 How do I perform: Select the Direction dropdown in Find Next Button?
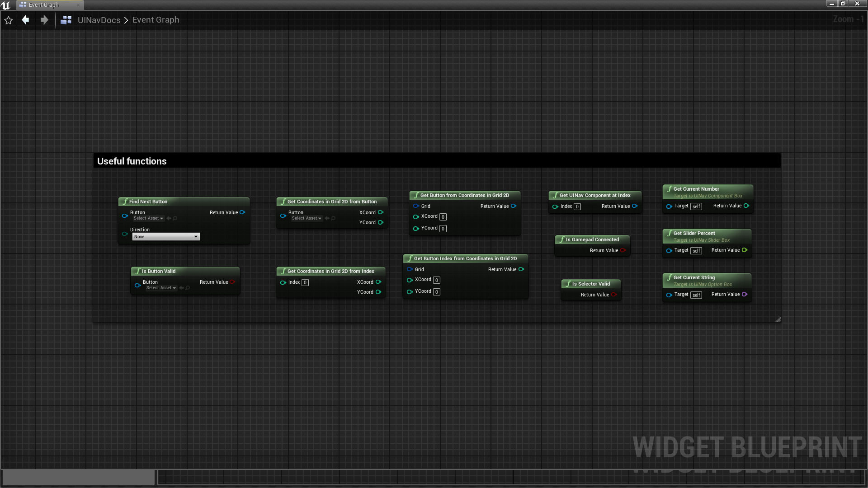point(165,237)
